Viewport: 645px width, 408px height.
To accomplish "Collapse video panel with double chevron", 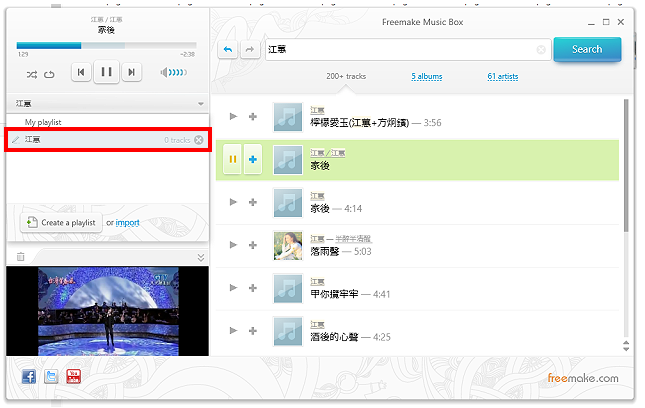I will click(x=201, y=257).
